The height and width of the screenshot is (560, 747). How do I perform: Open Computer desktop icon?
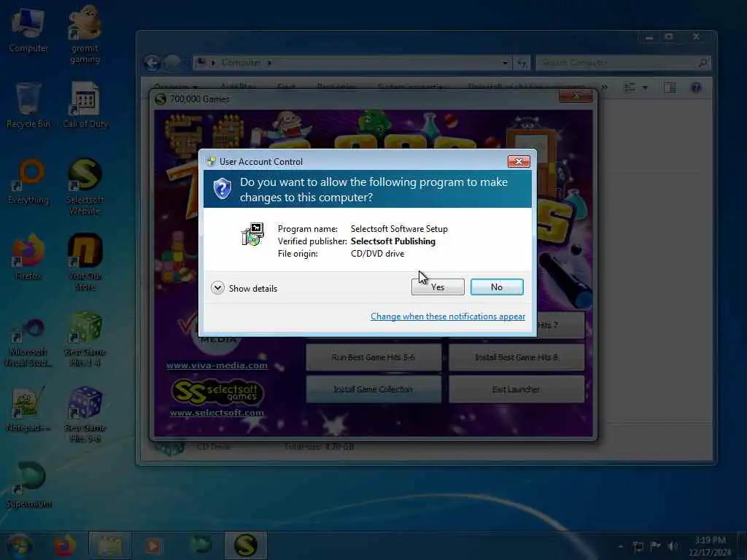tap(28, 31)
